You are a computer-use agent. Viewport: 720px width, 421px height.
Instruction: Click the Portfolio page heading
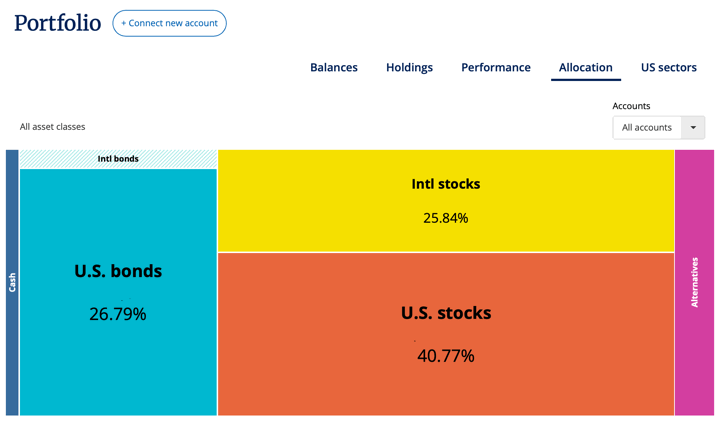coord(57,23)
